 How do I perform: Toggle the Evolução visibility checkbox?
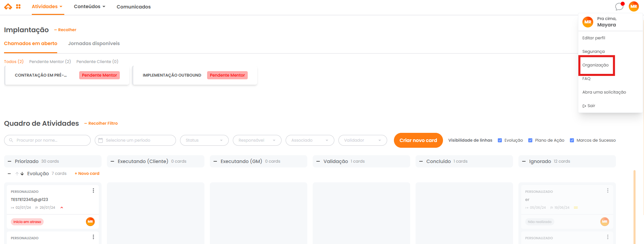pos(500,140)
